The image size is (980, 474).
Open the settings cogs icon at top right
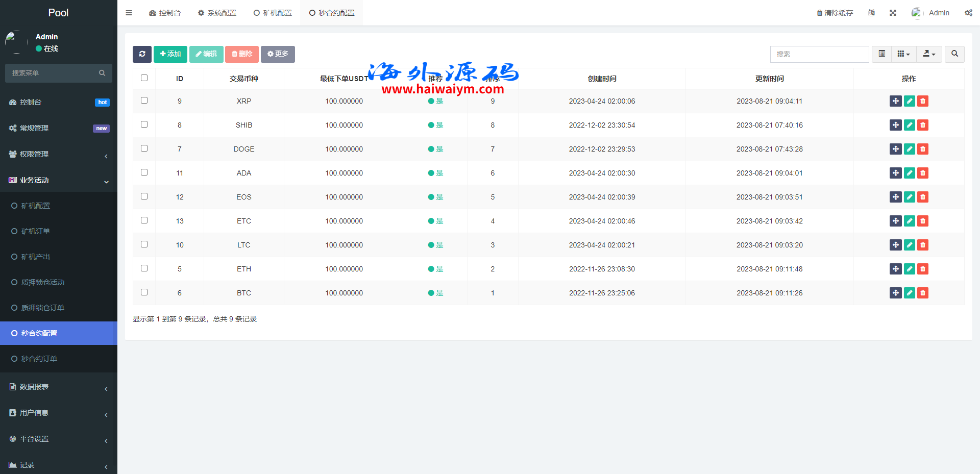pos(968,13)
